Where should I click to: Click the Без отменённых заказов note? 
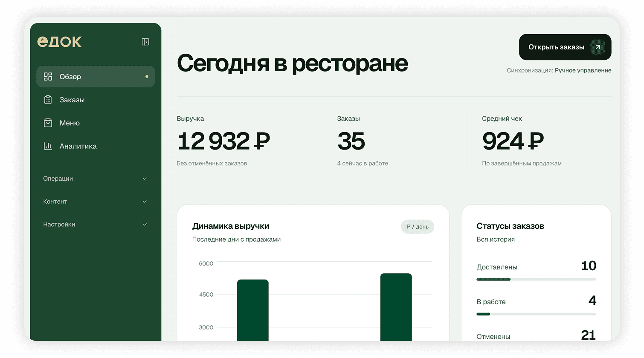pyautogui.click(x=212, y=163)
